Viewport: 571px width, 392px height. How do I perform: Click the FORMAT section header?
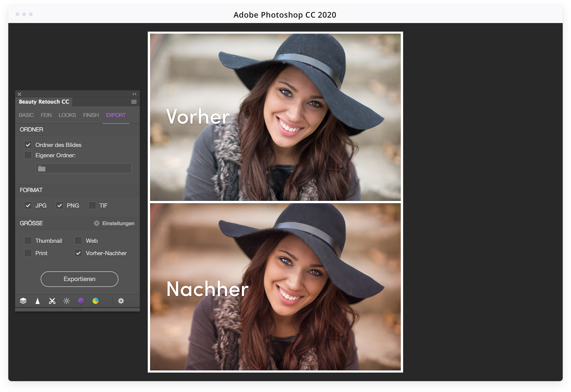[x=77, y=190]
